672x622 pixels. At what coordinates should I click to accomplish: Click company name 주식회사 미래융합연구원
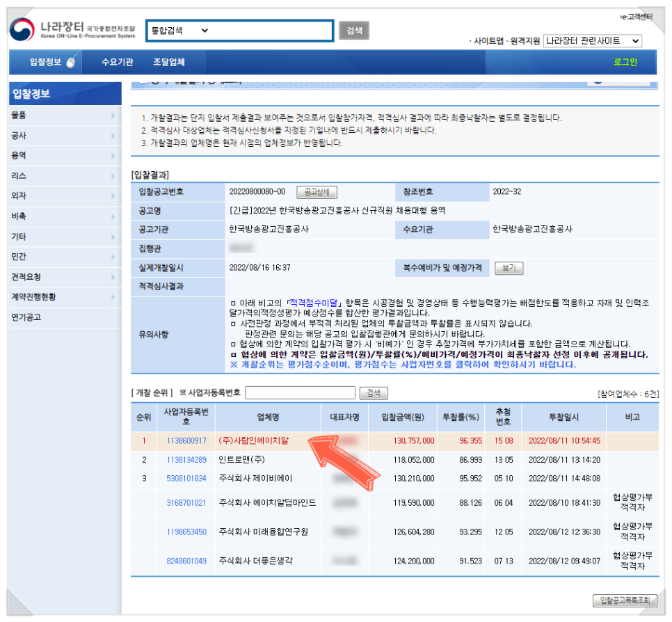click(263, 532)
